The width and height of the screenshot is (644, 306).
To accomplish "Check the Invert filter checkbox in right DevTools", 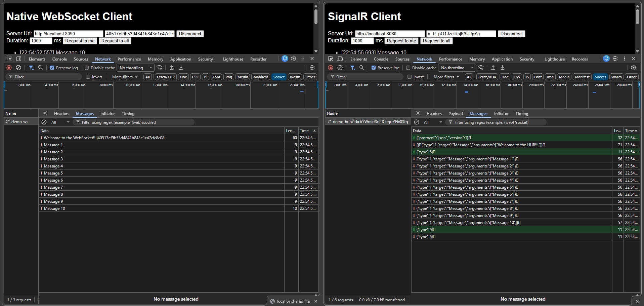I will [410, 77].
